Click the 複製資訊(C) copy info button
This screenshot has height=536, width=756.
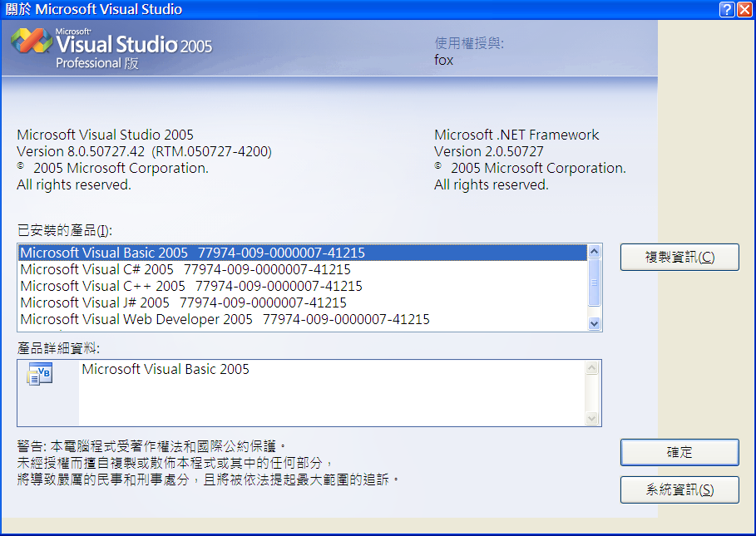(x=679, y=257)
